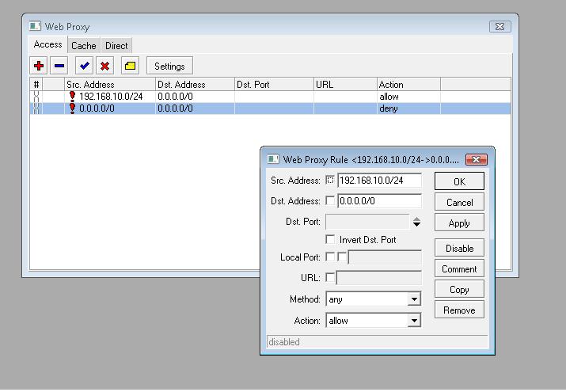Open the Method dropdown
Screen dimensions: 566x392
(414, 299)
